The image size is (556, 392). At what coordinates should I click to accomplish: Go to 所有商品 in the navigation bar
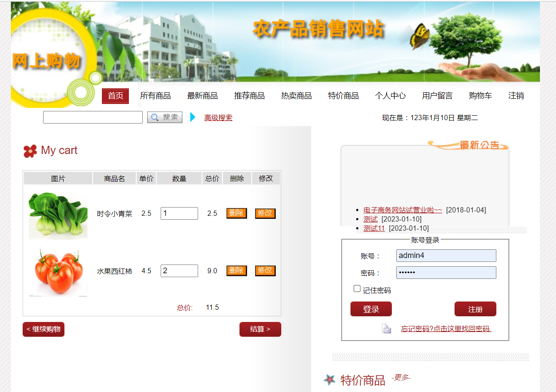coord(155,96)
